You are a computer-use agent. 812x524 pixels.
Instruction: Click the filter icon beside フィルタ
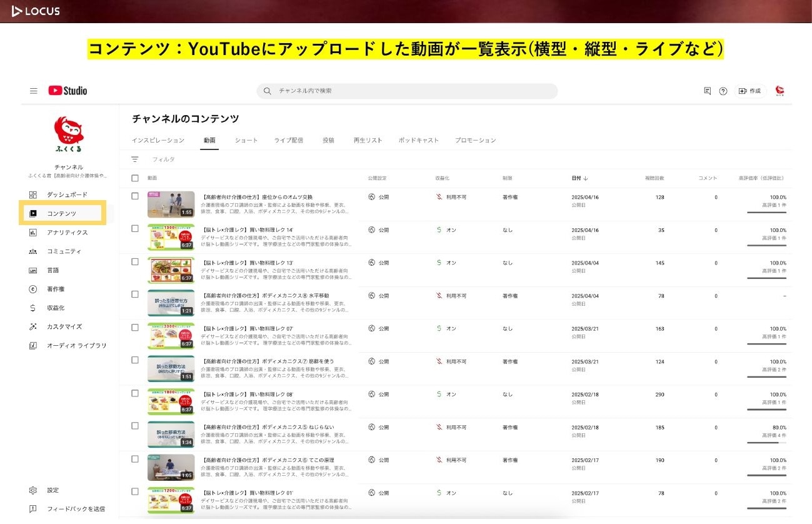point(135,159)
